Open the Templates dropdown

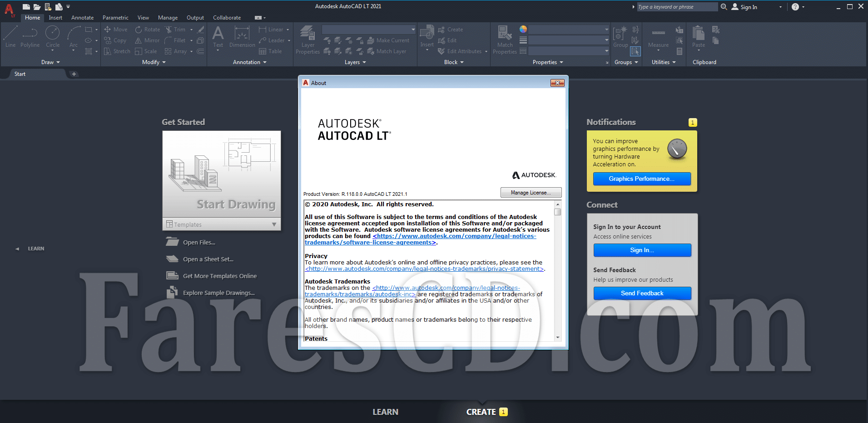pyautogui.click(x=222, y=224)
